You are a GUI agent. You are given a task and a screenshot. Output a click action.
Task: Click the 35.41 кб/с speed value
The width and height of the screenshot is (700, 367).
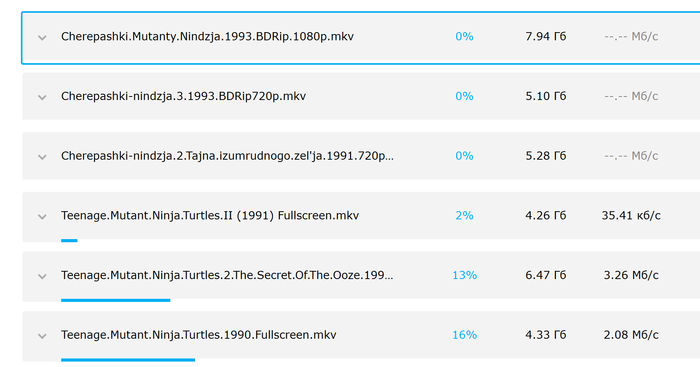point(631,216)
